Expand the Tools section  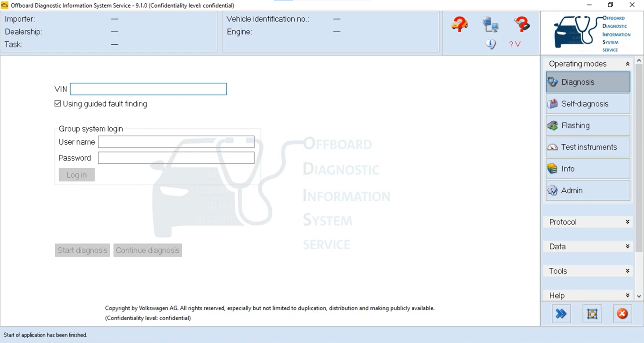pyautogui.click(x=627, y=271)
